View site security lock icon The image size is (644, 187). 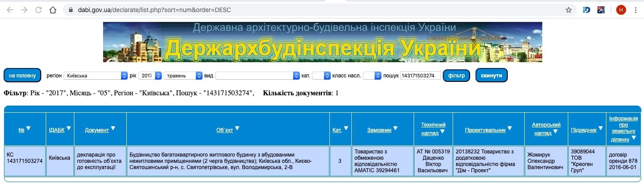[x=70, y=9]
